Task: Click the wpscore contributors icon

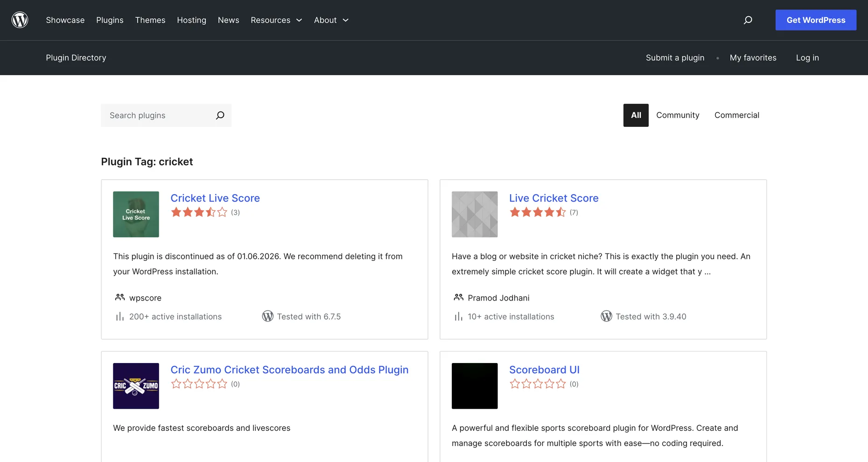Action: [120, 297]
